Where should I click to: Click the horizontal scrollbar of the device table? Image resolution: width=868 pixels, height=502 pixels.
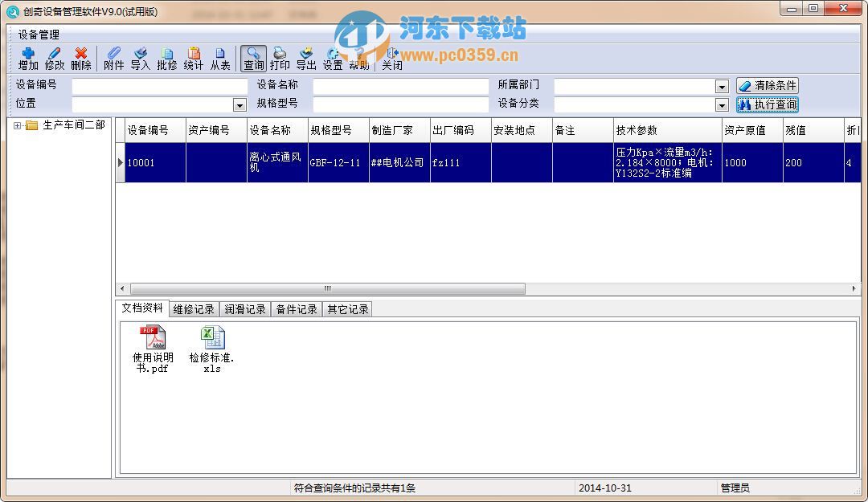coord(327,288)
